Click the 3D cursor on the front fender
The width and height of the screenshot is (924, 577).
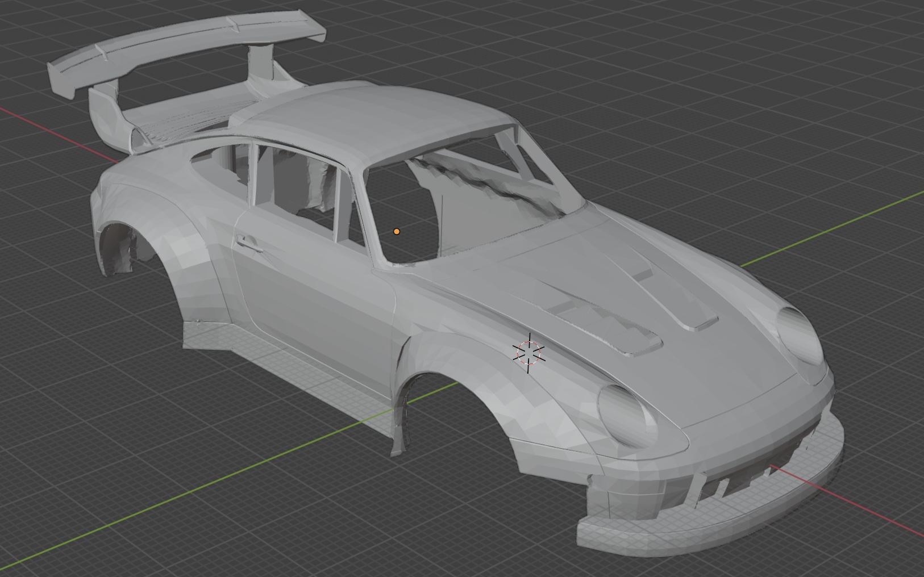[x=529, y=353]
